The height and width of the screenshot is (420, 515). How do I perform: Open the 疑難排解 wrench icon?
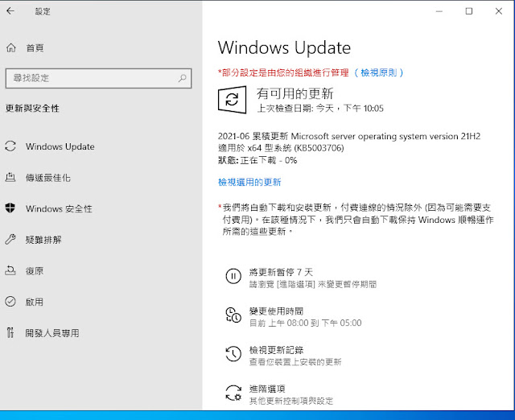click(10, 240)
